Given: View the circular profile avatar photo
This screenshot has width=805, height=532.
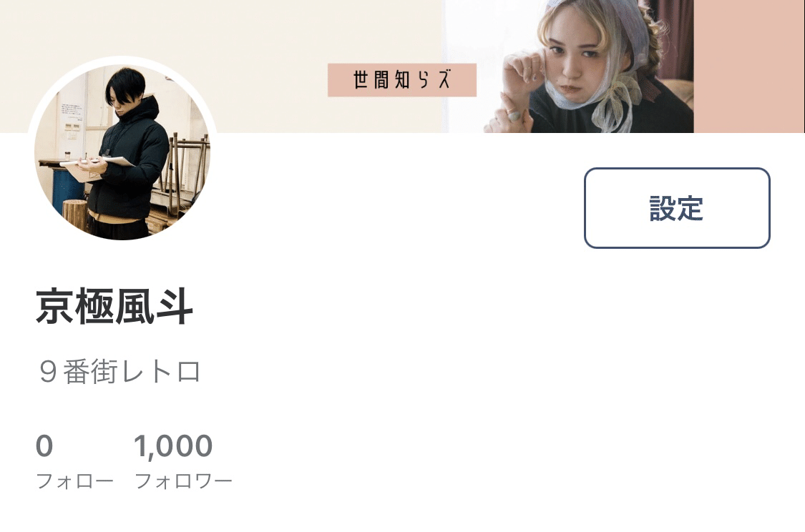Looking at the screenshot, I should coord(122,152).
